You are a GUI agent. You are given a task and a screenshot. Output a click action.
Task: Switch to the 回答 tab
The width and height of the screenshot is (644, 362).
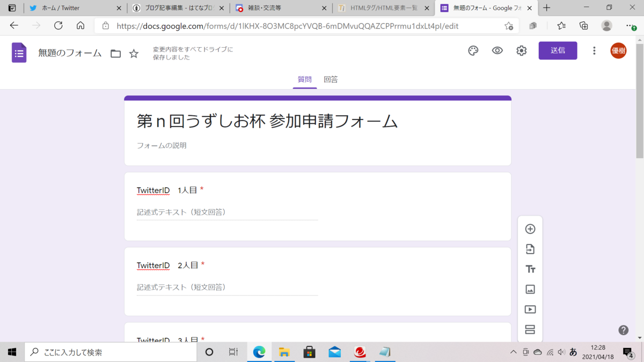[331, 79]
